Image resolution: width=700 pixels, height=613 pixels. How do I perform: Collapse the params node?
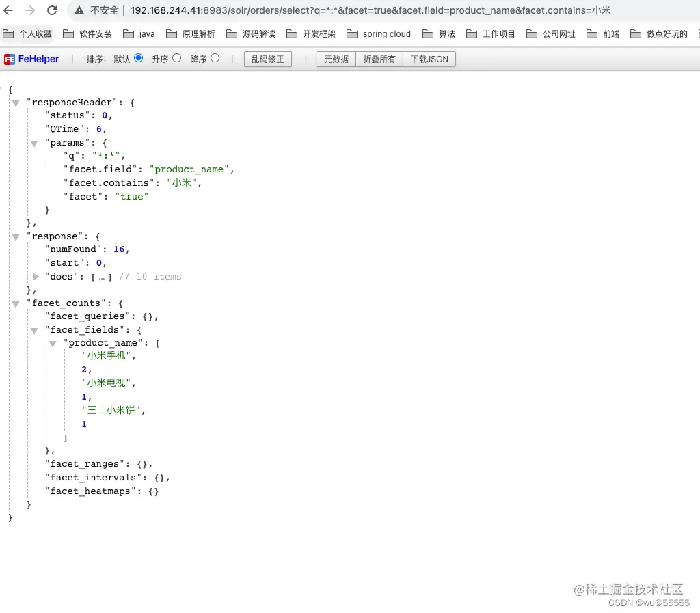coord(34,144)
